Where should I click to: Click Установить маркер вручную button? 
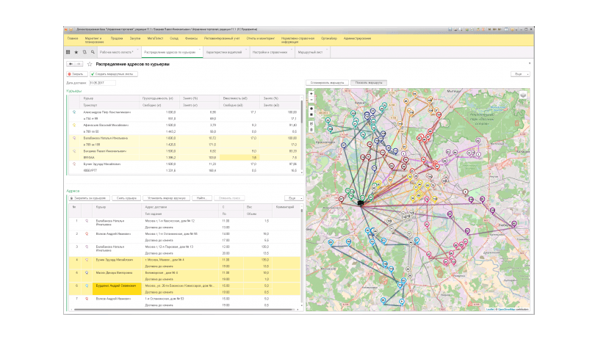166,198
